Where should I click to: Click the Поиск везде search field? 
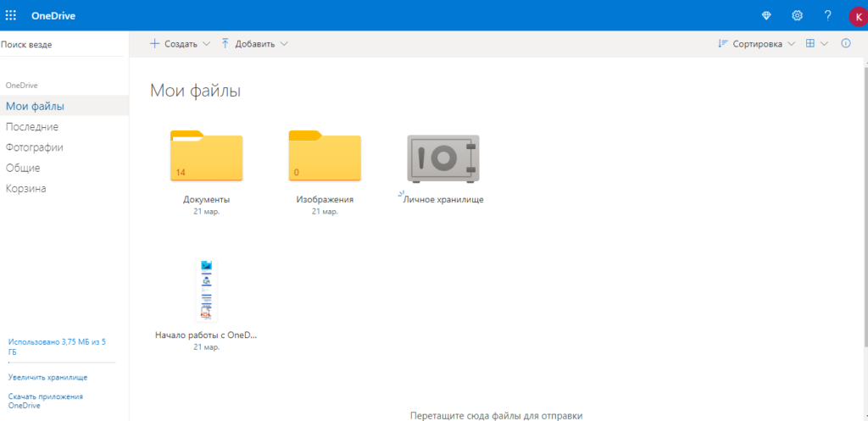coord(59,44)
